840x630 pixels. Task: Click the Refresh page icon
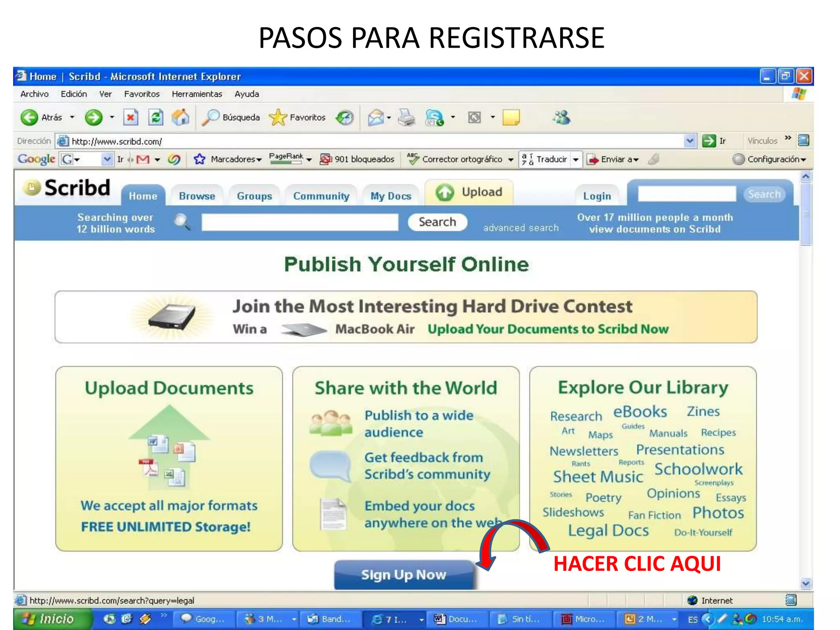point(155,118)
